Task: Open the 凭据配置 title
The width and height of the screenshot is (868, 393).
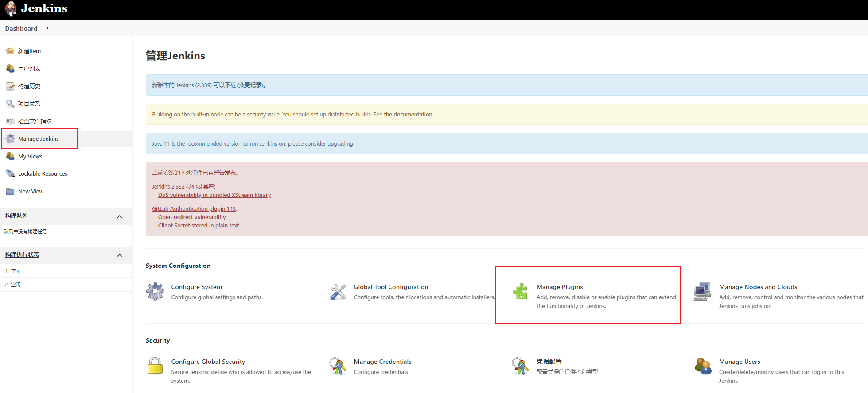Action: coord(549,362)
